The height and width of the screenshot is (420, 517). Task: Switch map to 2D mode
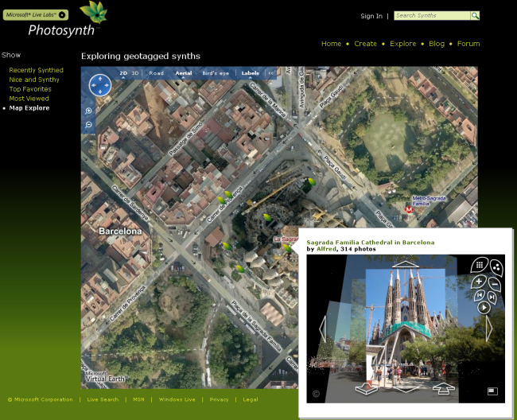click(123, 73)
